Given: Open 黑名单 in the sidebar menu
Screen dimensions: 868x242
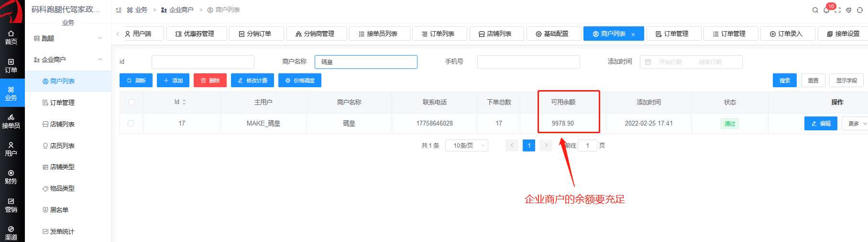Looking at the screenshot, I should (x=68, y=210).
